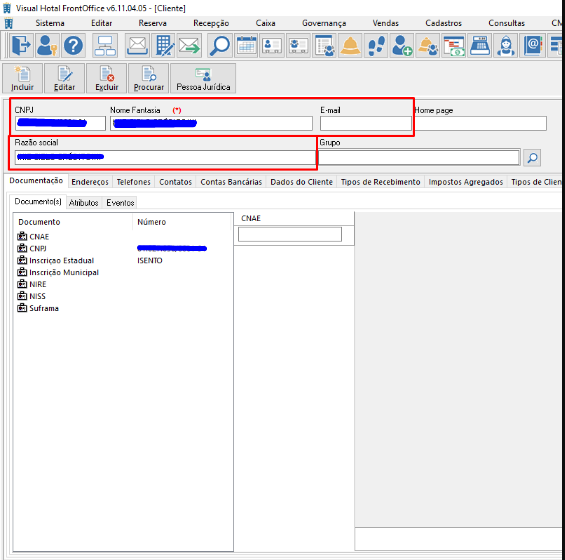Click the bell with person icon

pyautogui.click(x=428, y=45)
